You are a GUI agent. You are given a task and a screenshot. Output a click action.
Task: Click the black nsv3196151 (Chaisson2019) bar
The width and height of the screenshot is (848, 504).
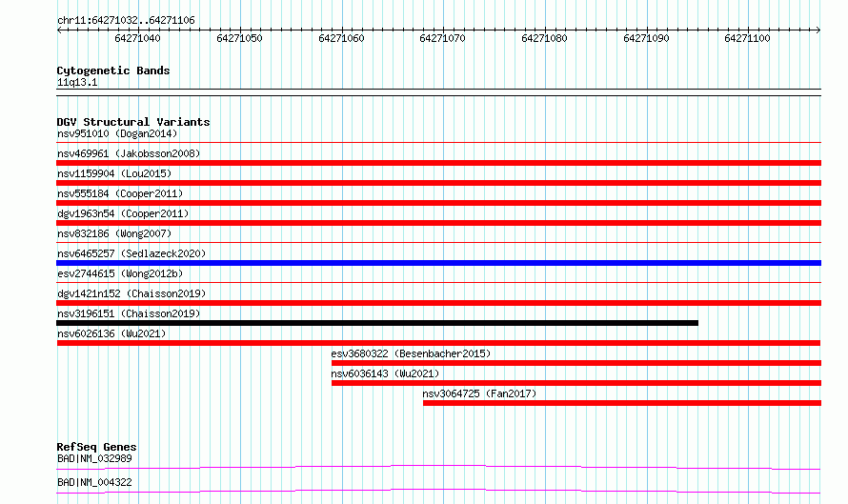click(377, 323)
